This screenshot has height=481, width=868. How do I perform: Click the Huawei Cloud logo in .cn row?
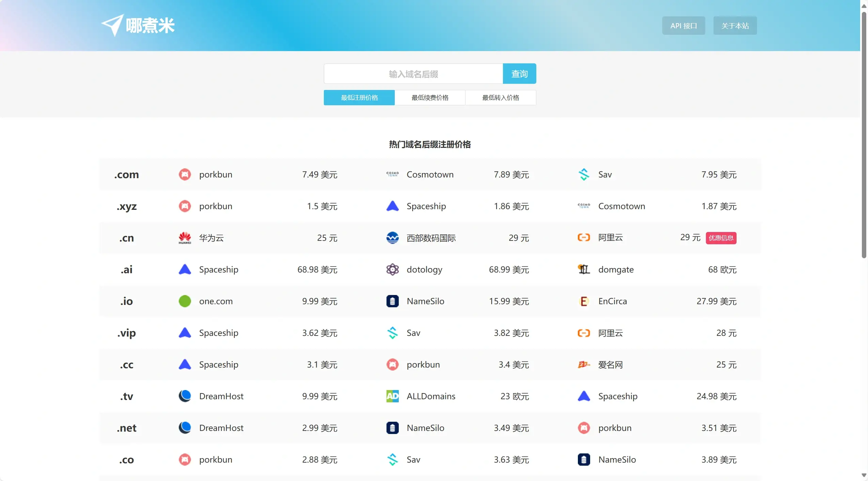(x=185, y=238)
